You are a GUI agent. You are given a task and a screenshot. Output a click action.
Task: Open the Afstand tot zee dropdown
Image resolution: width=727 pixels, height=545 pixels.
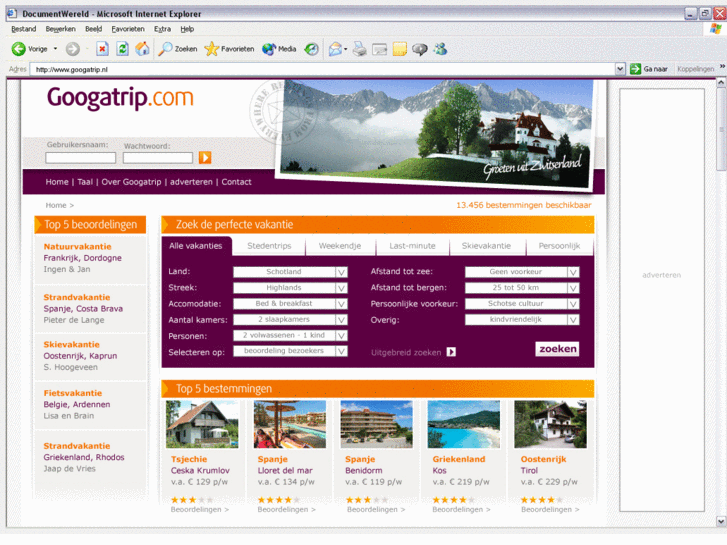tap(522, 272)
